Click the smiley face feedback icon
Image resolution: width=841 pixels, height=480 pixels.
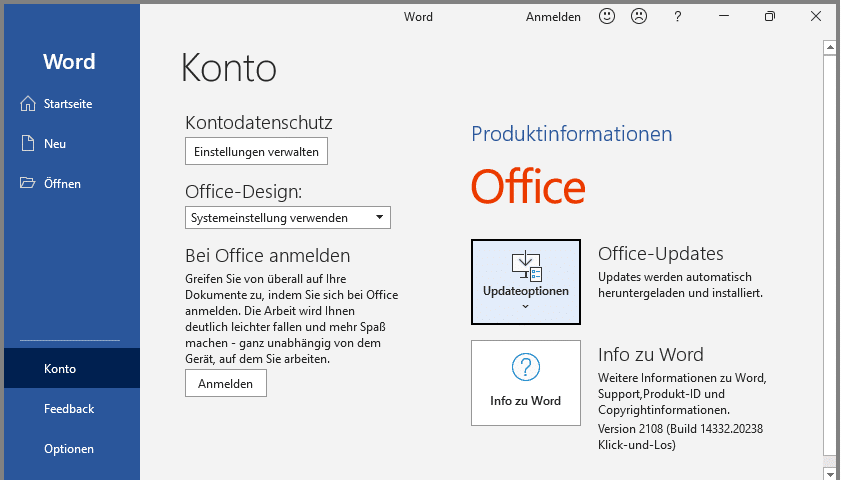(607, 16)
